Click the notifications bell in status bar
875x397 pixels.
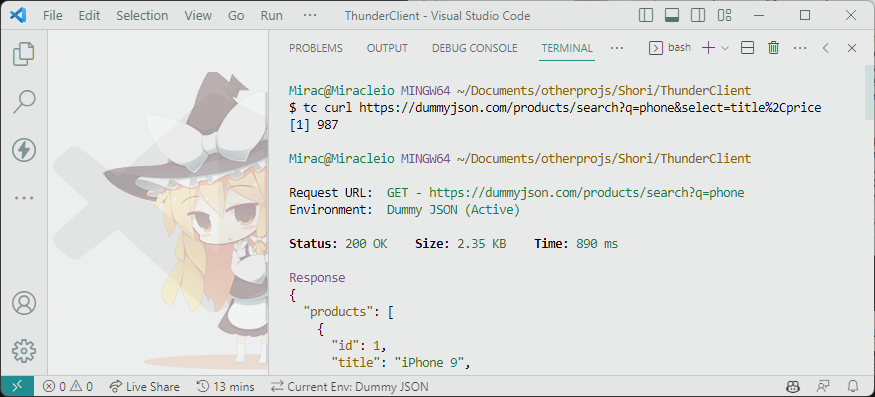(x=853, y=386)
